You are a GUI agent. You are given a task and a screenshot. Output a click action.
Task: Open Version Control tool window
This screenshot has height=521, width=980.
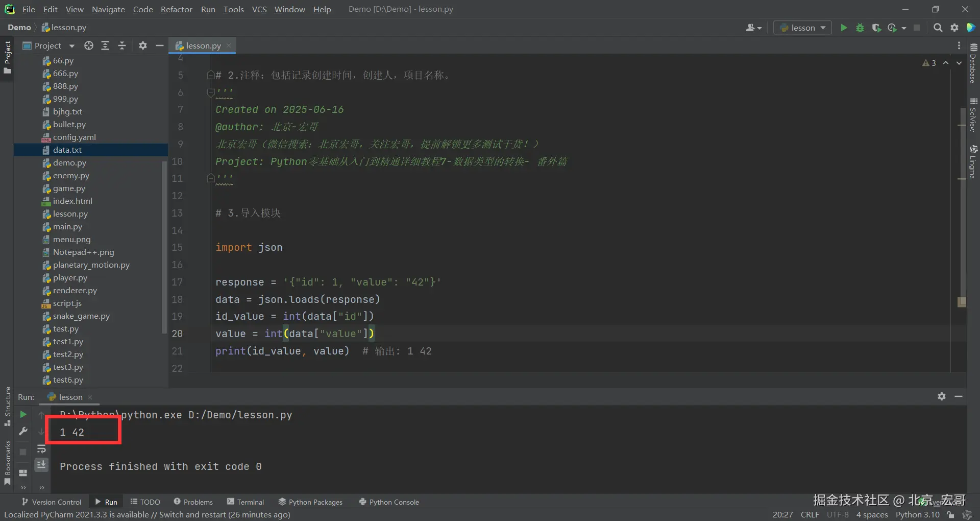(x=52, y=502)
